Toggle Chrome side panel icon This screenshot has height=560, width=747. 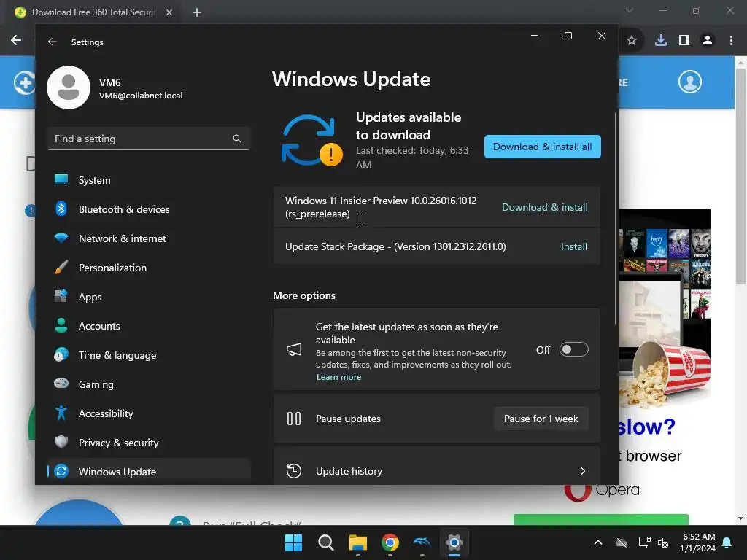tap(684, 41)
